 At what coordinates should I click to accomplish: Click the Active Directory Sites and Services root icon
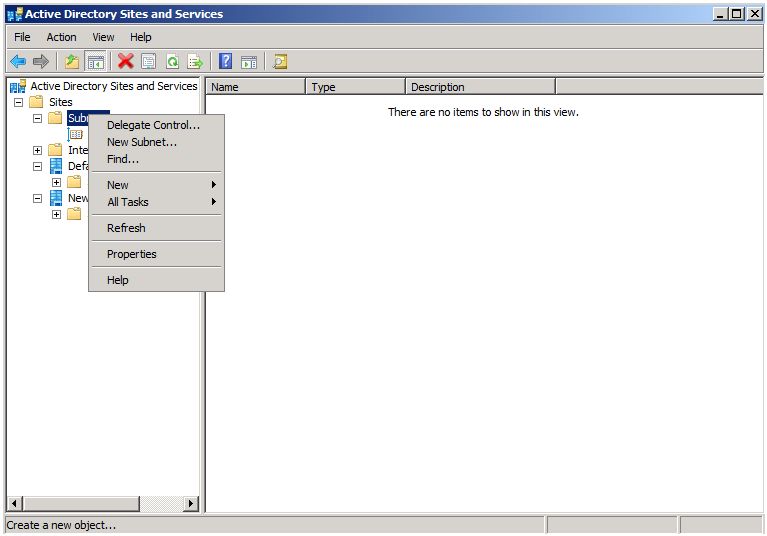click(18, 87)
